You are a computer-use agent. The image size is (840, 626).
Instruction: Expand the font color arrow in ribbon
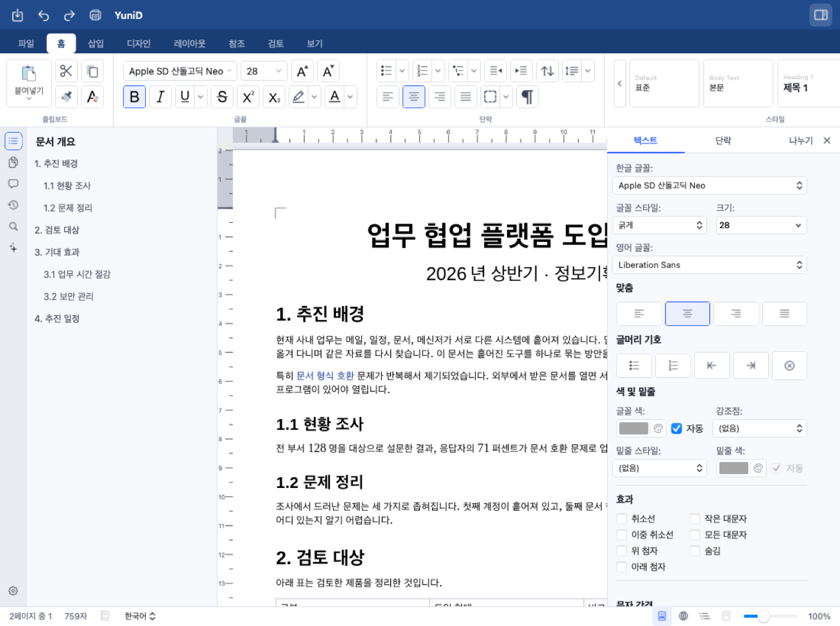pos(350,97)
